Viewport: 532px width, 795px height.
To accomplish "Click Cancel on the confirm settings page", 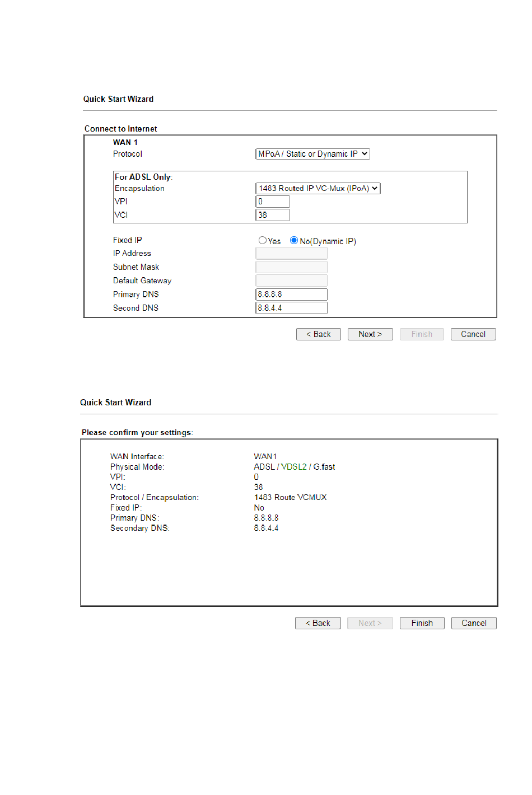I will [x=474, y=623].
